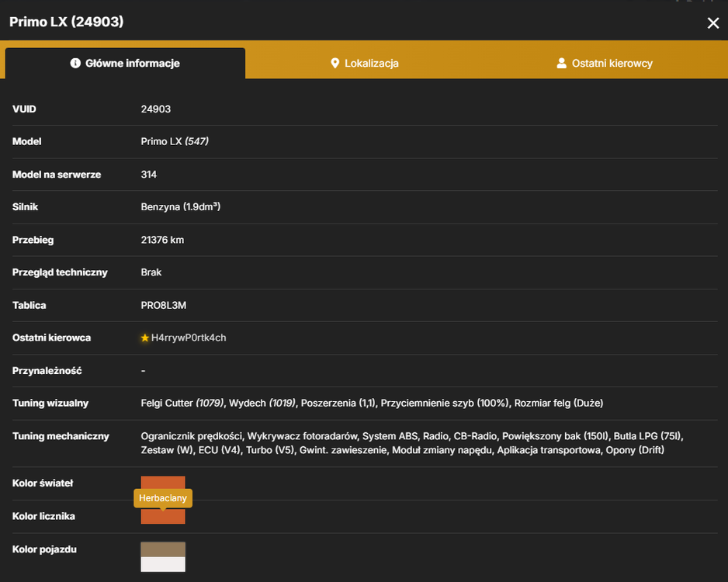Select the Kolor licznika orange swatch
Image resolution: width=728 pixels, height=582 pixels.
163,516
